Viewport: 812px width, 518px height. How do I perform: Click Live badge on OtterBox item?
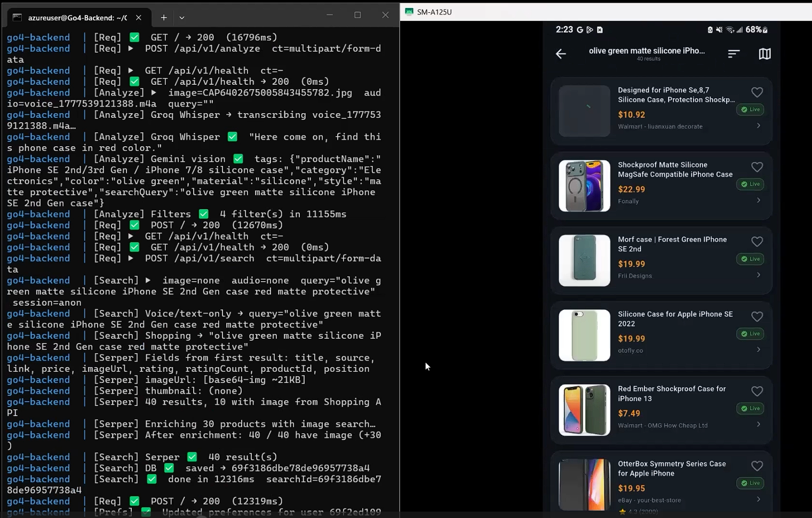[750, 483]
